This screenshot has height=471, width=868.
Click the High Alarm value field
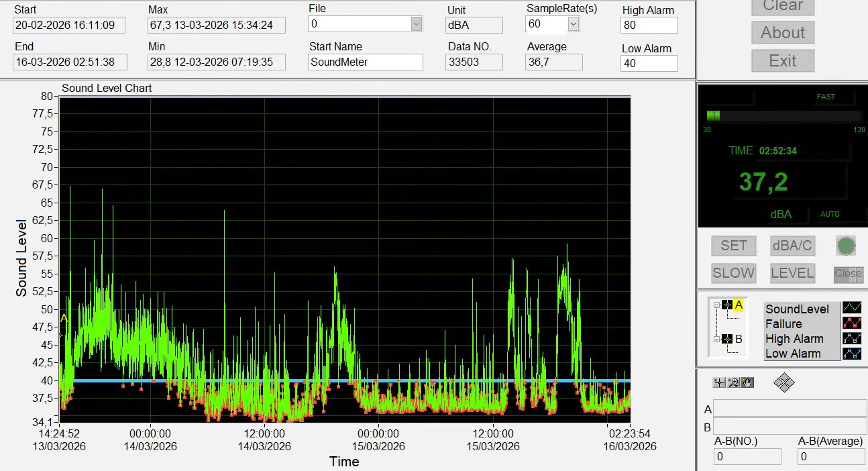pyautogui.click(x=649, y=25)
